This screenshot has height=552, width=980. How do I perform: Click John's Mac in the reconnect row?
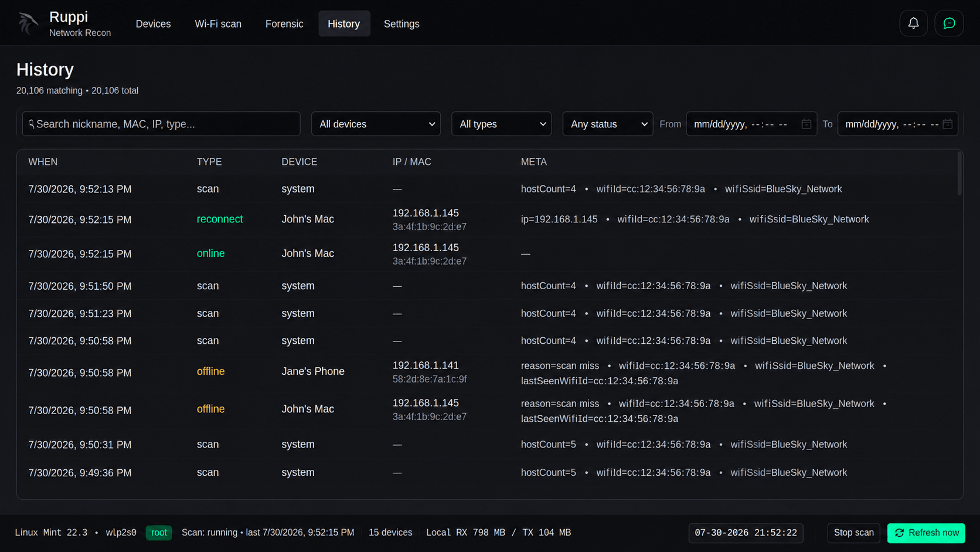pyautogui.click(x=308, y=219)
